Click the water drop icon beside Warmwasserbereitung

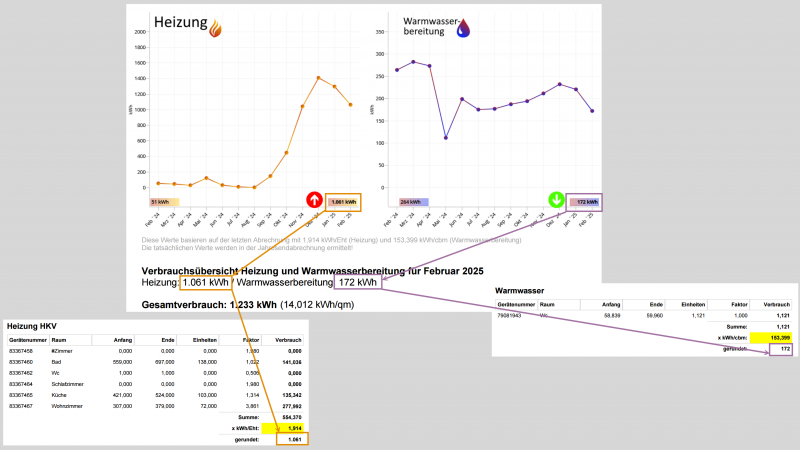coord(463,28)
